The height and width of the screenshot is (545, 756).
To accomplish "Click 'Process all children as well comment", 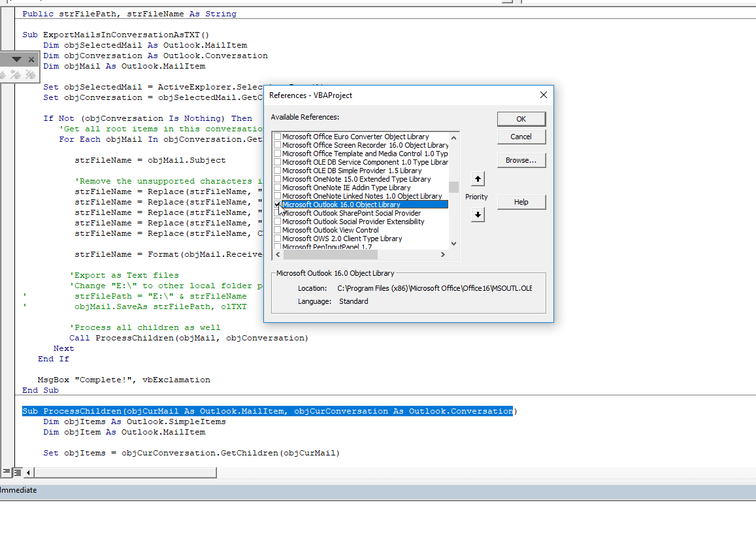I will coord(144,327).
